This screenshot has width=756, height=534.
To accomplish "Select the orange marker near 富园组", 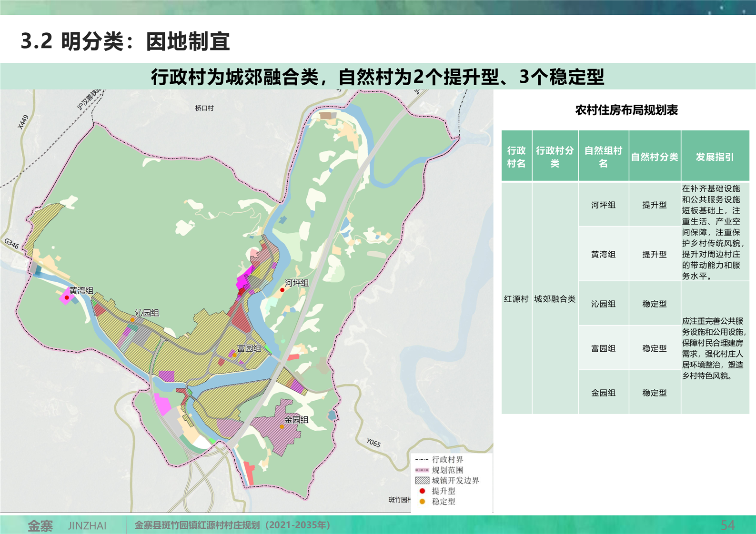I will pos(234,355).
